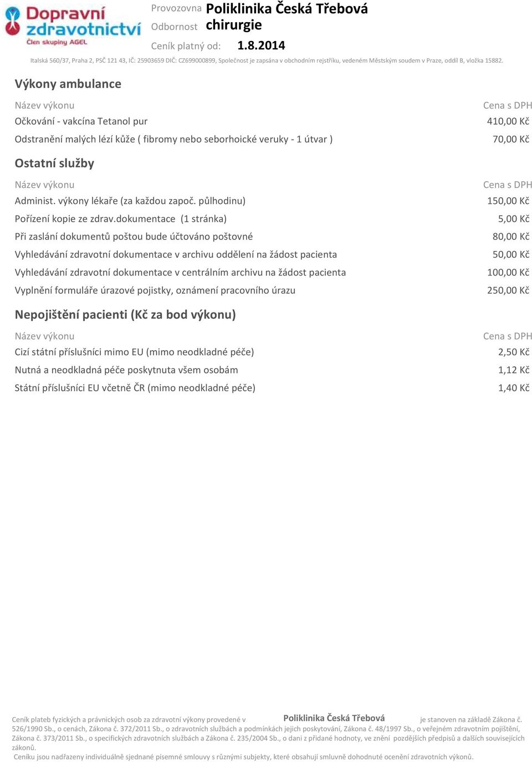The width and height of the screenshot is (532, 762).
Task: Click the chirurgie department text
Action: [234, 25]
